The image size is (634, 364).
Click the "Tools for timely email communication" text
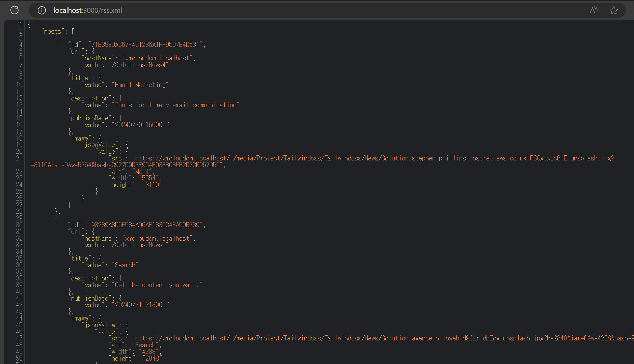coord(176,105)
